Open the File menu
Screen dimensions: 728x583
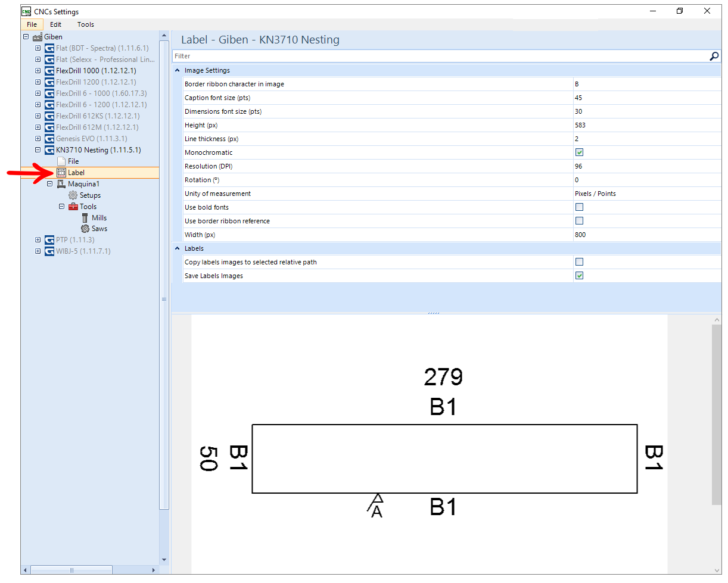(32, 24)
